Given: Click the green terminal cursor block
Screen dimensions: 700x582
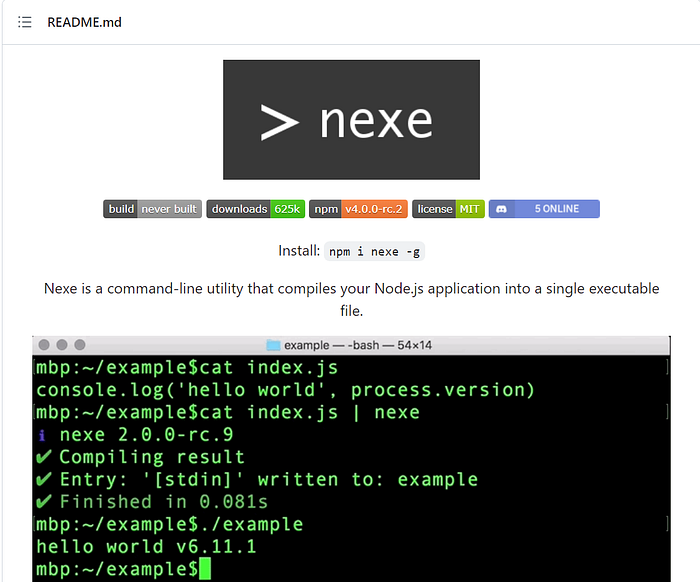Looking at the screenshot, I should pyautogui.click(x=205, y=569).
